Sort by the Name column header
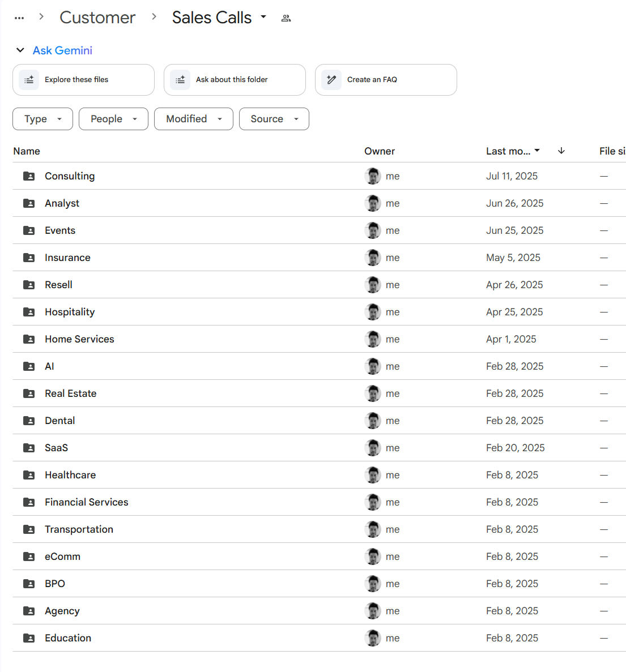Screen dimensions: 626x672 27,151
